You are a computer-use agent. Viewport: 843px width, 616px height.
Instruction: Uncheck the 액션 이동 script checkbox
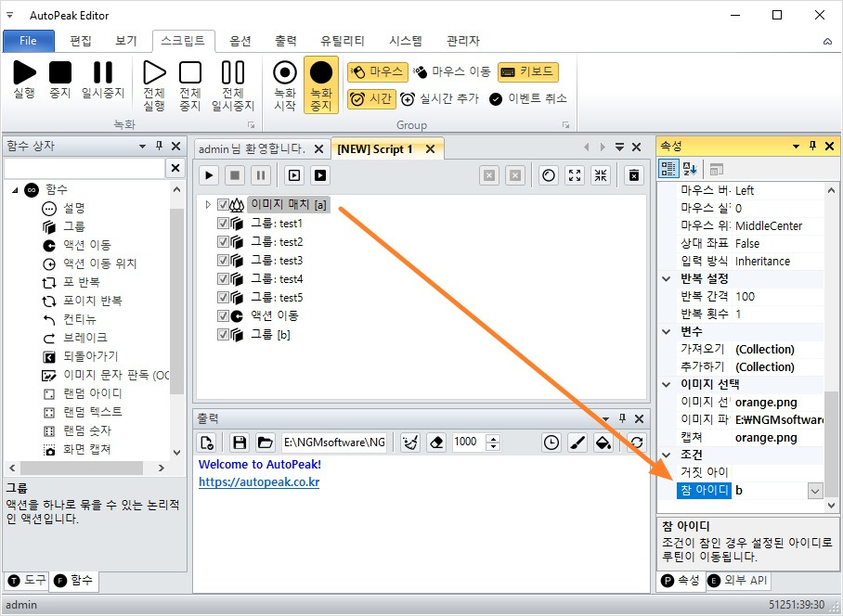click(223, 315)
